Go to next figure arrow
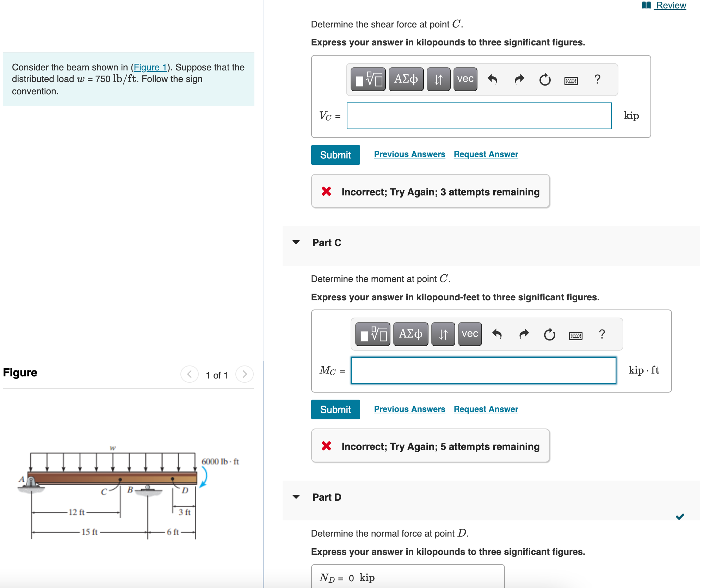Image resolution: width=716 pixels, height=588 pixels. click(x=245, y=374)
